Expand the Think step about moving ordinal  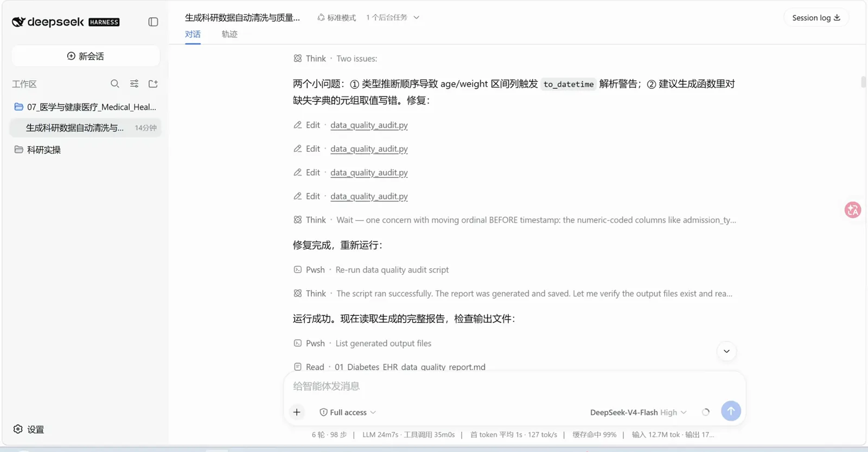[x=515, y=220]
